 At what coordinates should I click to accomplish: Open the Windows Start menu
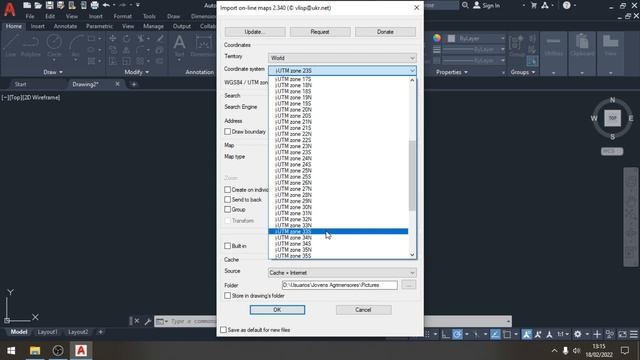[11, 350]
